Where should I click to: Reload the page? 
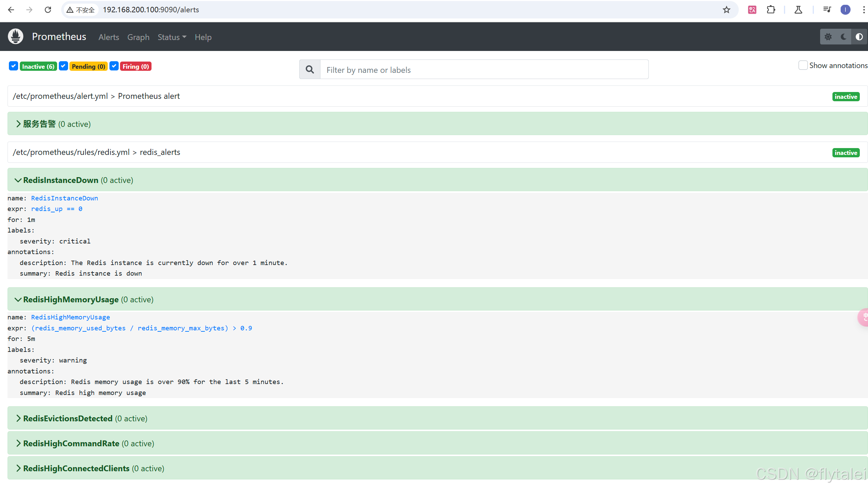click(48, 10)
